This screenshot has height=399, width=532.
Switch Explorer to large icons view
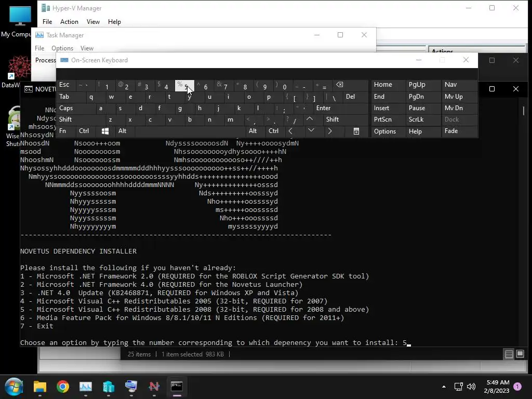pos(520,354)
